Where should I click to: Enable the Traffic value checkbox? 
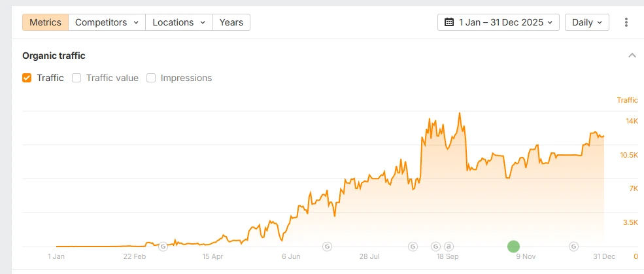point(76,78)
